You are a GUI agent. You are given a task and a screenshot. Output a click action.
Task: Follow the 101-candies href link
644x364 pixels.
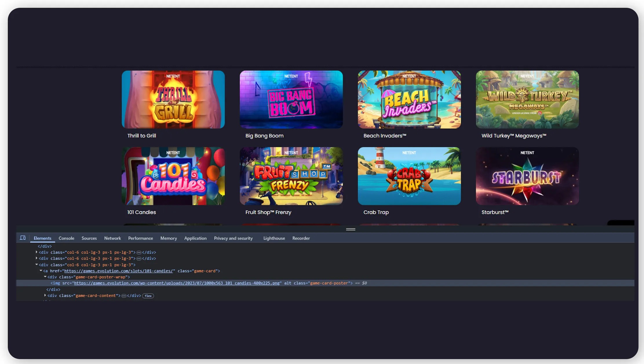(118, 271)
